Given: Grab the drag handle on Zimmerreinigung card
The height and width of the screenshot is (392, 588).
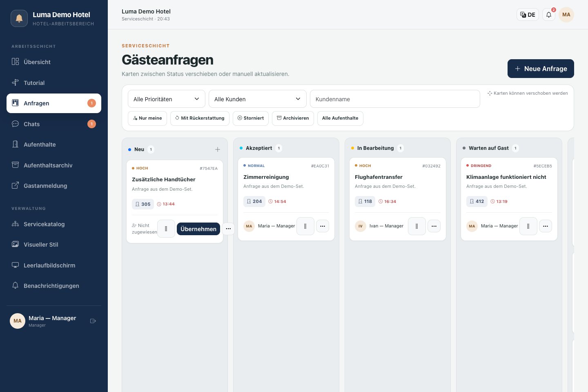Looking at the screenshot, I should pos(305,226).
